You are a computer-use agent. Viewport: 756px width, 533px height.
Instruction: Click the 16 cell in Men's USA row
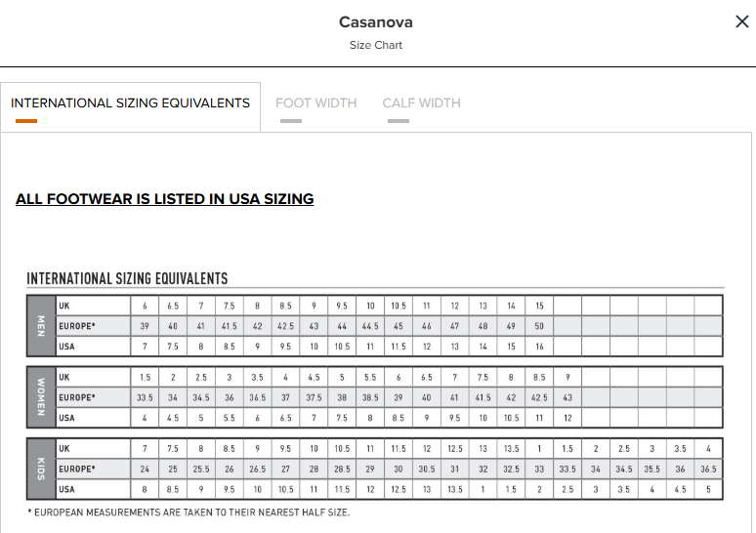coord(539,347)
